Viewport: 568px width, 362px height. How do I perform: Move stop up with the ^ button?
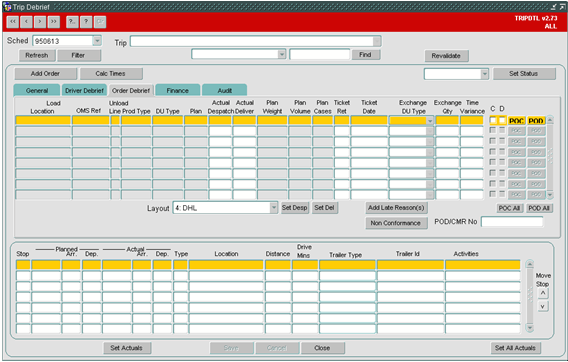tap(542, 293)
